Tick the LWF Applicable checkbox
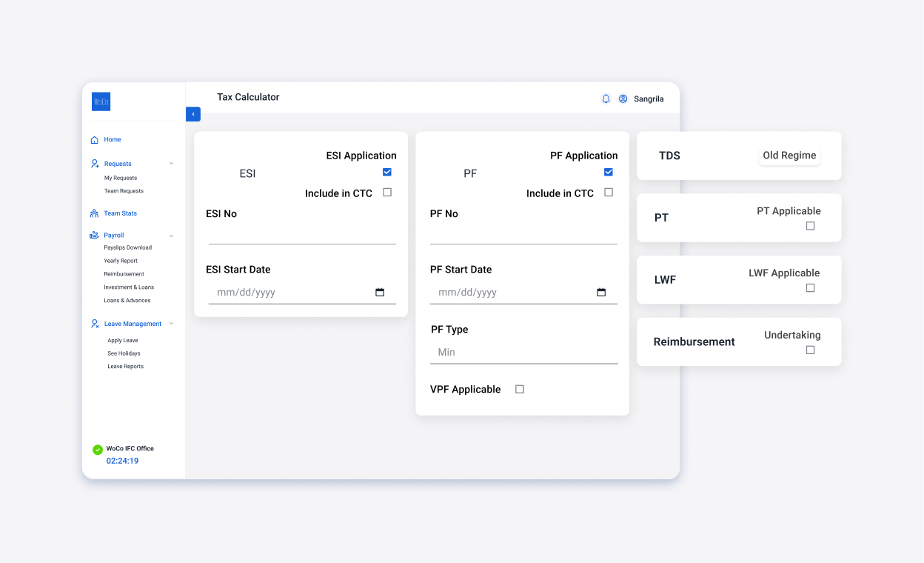Viewport: 924px width, 563px height. click(810, 288)
